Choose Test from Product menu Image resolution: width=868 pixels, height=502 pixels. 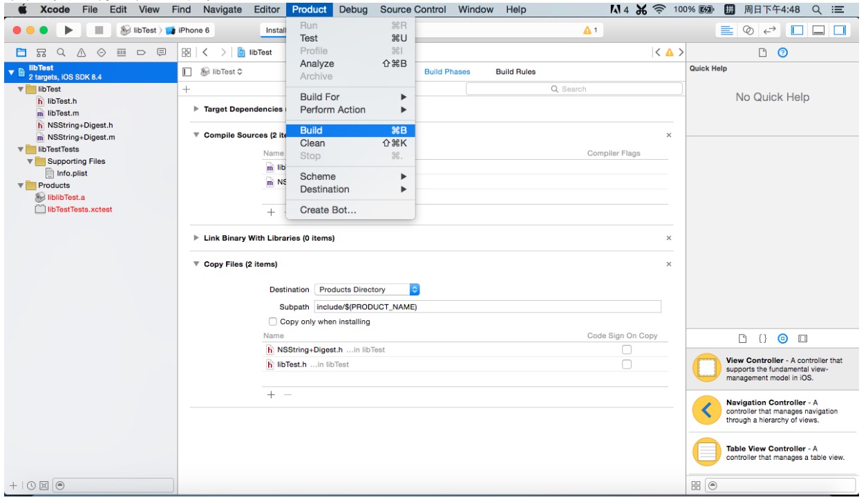pos(350,38)
